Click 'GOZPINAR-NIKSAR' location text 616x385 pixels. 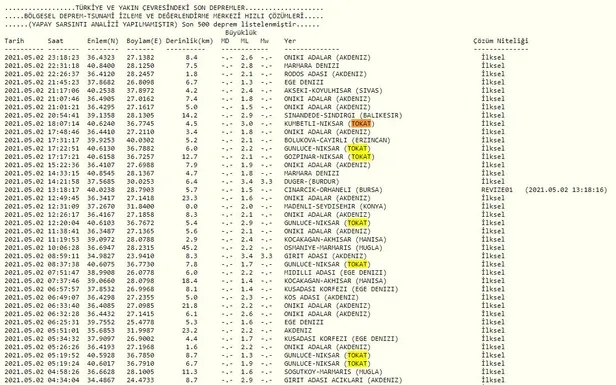click(314, 157)
